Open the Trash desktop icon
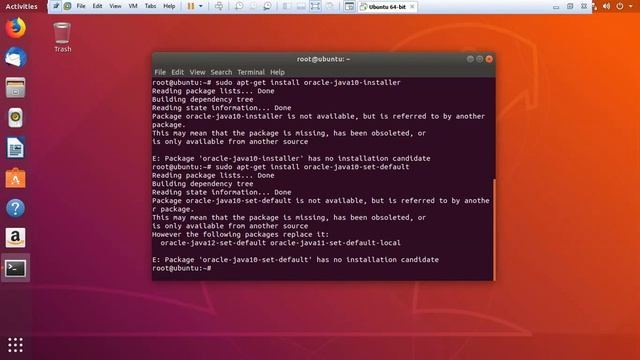 (62, 37)
